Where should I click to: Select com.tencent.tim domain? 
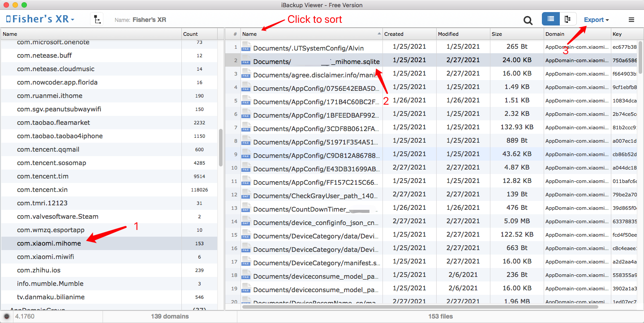click(x=109, y=176)
